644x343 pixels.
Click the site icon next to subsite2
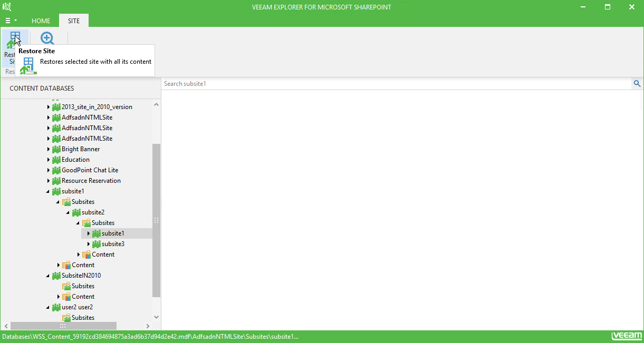tap(76, 212)
